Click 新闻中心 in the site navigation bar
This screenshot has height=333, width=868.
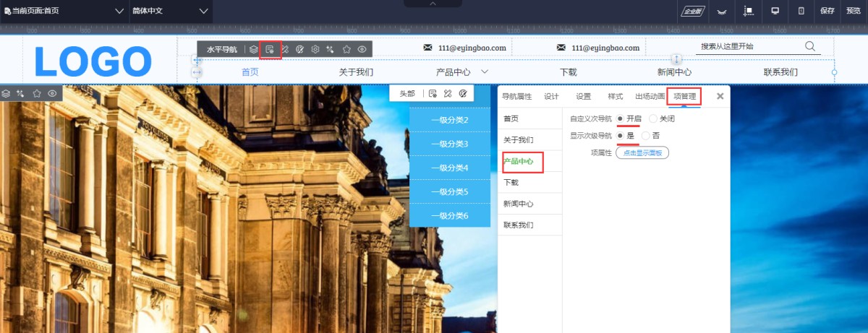click(x=674, y=72)
